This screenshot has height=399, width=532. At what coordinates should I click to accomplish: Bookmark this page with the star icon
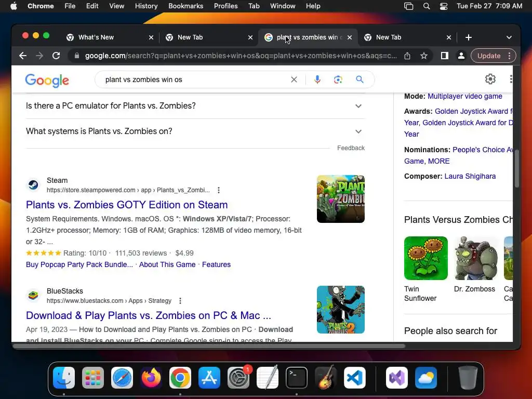pos(424,56)
